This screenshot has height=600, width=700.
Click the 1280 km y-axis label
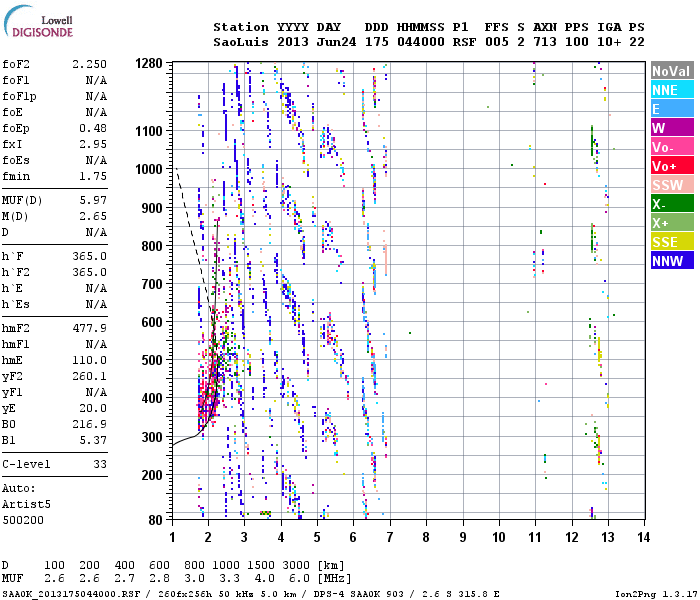tap(149, 63)
